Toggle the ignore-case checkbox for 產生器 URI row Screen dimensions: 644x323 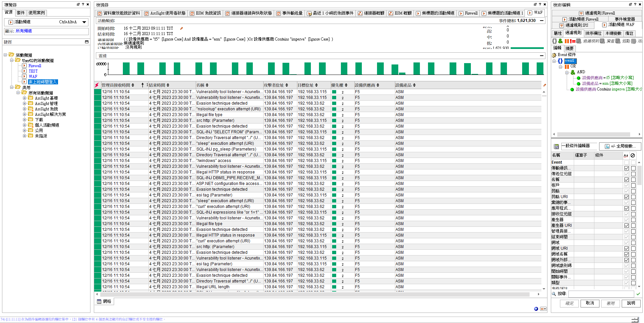(x=626, y=225)
